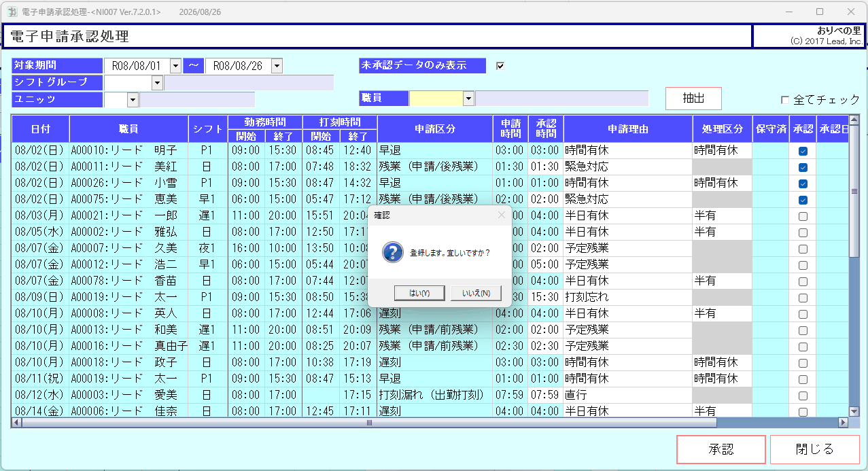
Task: Open the start date R08/08/01 dropdown
Action: (175, 66)
